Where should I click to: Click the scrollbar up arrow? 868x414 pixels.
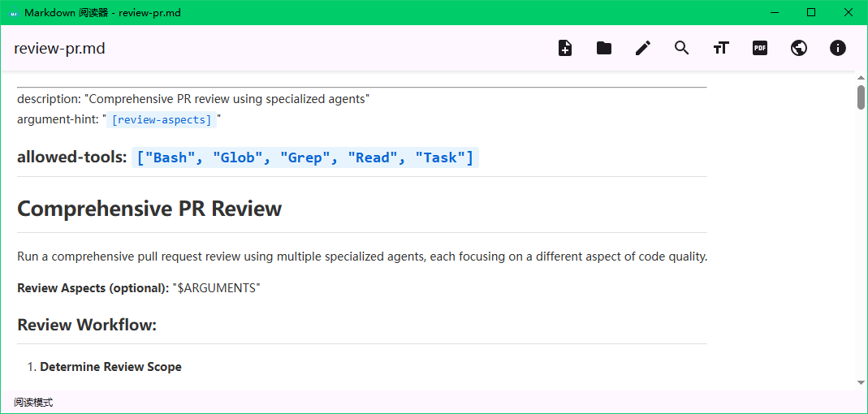click(x=861, y=77)
